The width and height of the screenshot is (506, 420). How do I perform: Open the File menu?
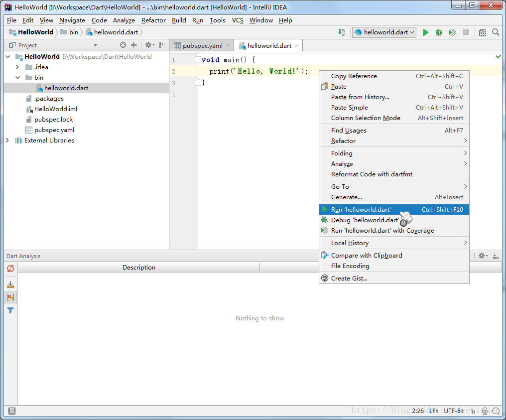[x=11, y=20]
